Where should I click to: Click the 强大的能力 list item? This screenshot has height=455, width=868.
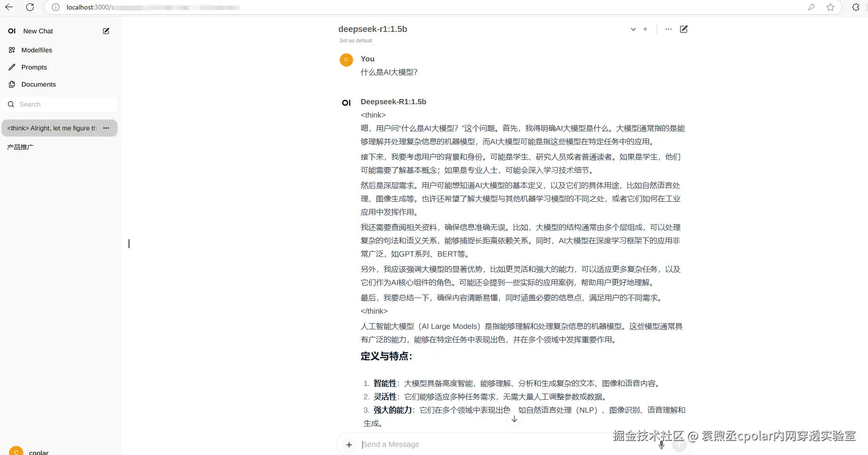(x=524, y=416)
